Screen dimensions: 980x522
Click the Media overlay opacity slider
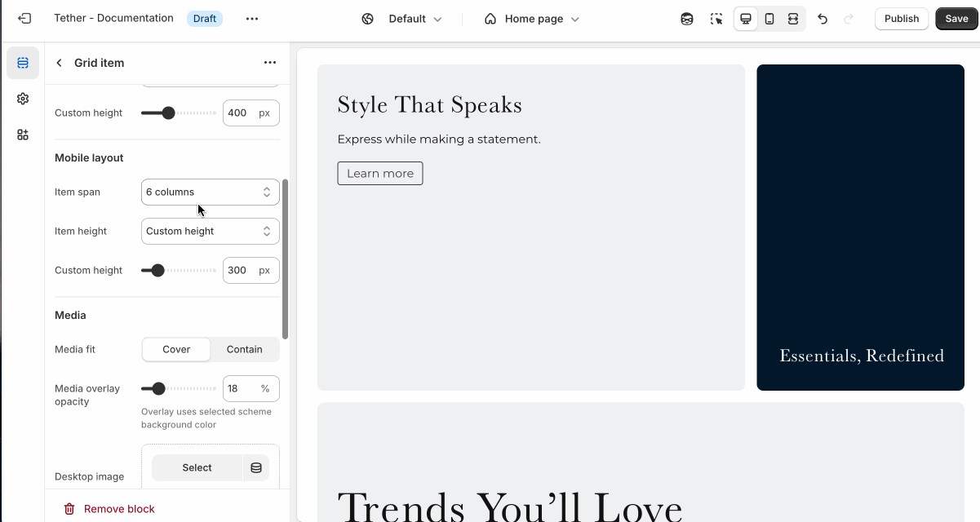(179, 388)
